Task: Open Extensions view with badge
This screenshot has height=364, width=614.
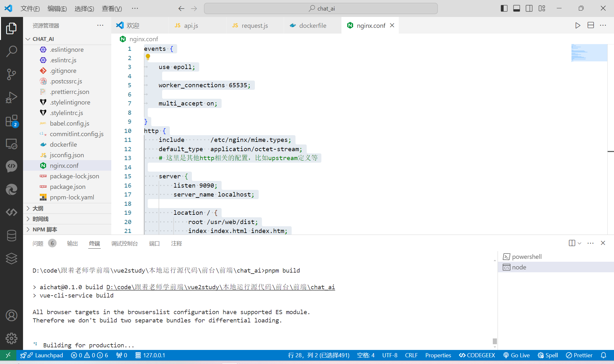Action: (12, 121)
